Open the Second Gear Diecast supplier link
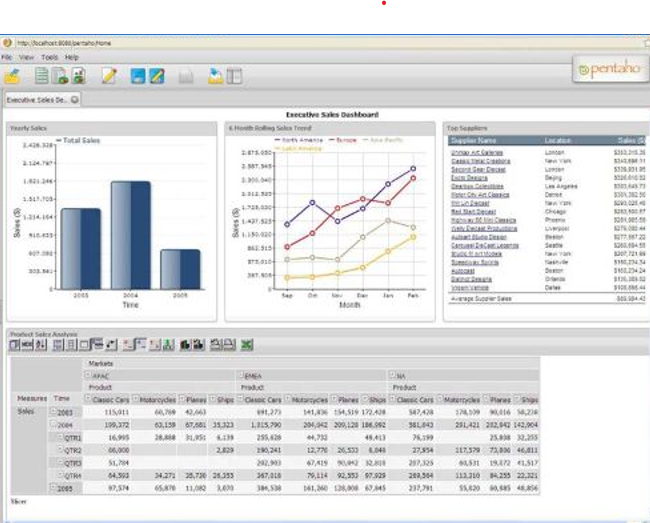The height and width of the screenshot is (523, 650). click(x=478, y=169)
